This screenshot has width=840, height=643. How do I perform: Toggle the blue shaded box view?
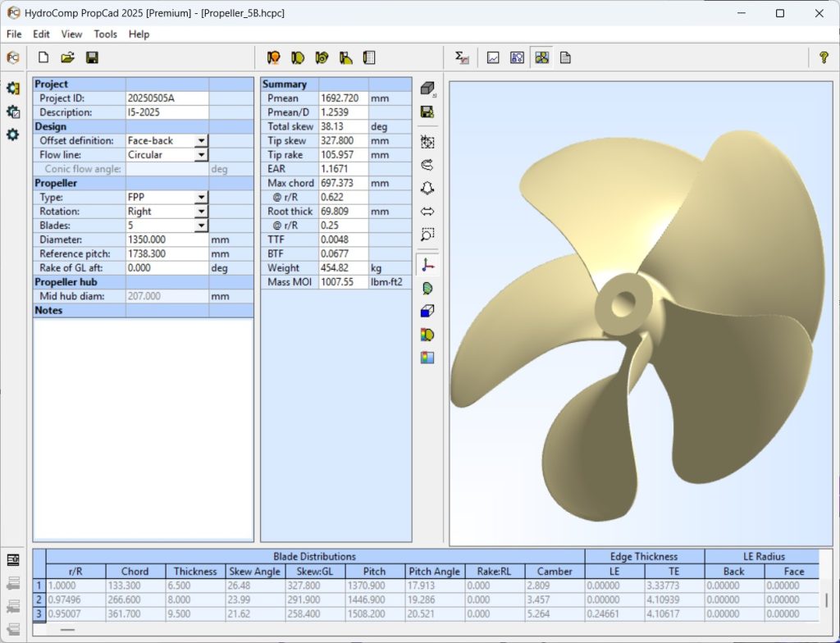(427, 312)
